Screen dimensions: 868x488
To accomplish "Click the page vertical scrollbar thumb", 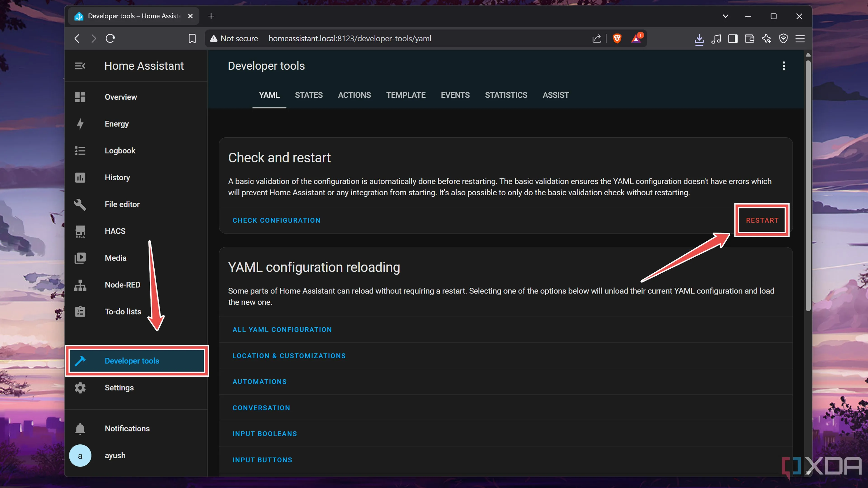I will click(x=808, y=185).
